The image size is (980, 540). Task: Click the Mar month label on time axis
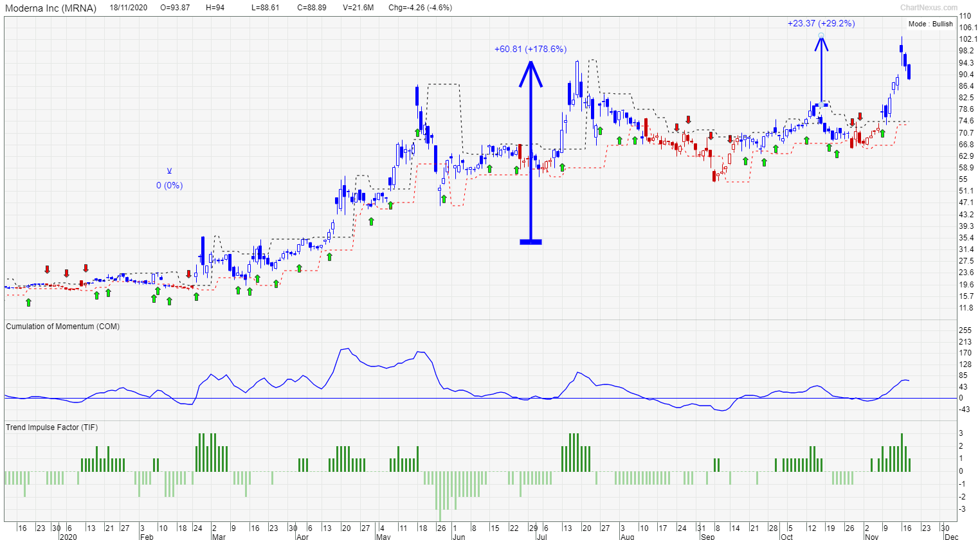coord(219,536)
